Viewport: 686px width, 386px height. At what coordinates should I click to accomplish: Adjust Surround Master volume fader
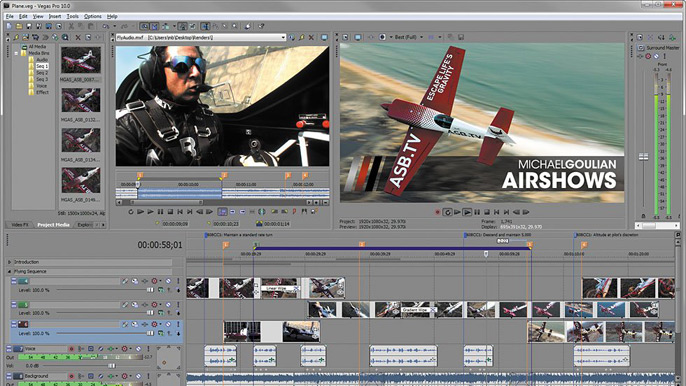[643, 157]
